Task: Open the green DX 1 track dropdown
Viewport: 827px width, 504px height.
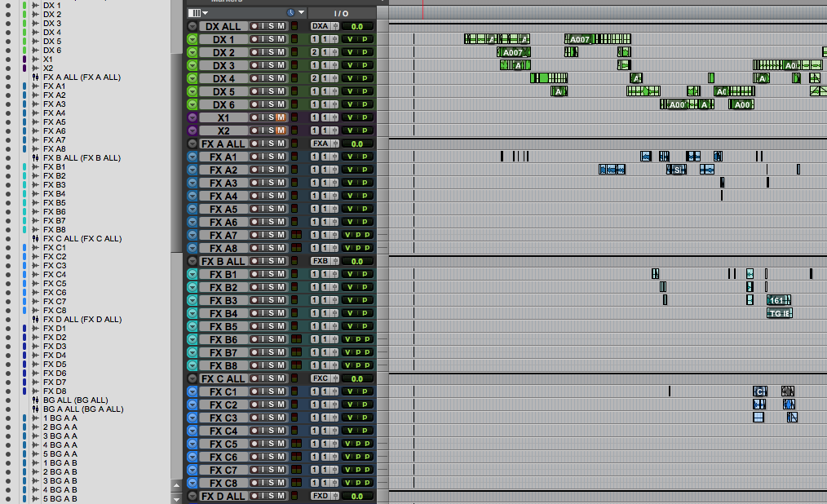Action: [192, 39]
